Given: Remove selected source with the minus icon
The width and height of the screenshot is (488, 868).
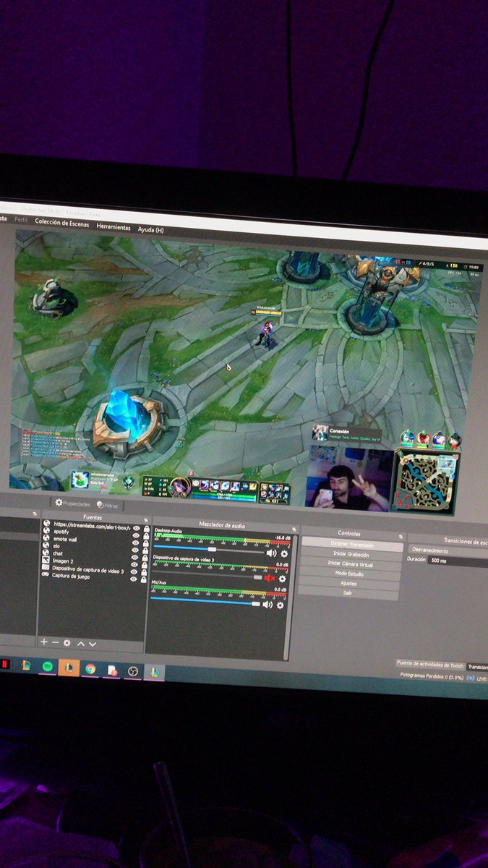Looking at the screenshot, I should point(56,642).
